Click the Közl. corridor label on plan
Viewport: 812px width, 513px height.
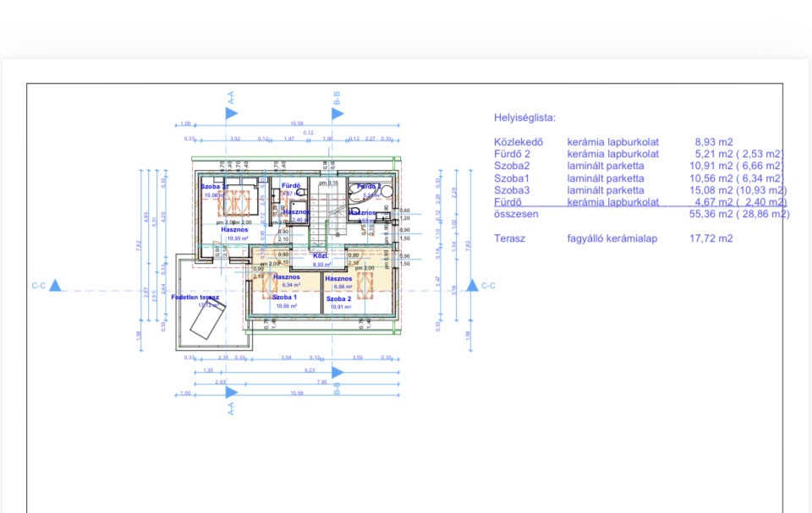pos(321,255)
